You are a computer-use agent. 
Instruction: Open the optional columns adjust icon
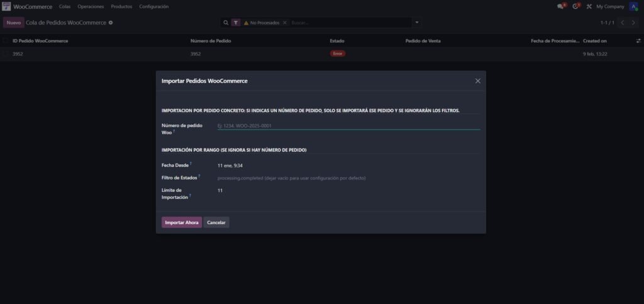[x=638, y=41]
